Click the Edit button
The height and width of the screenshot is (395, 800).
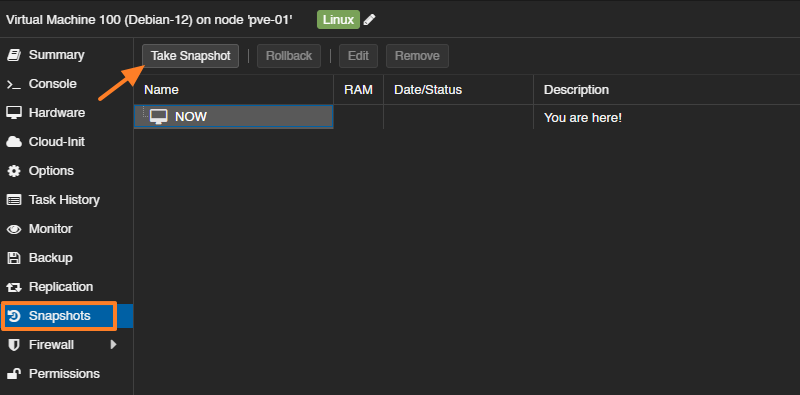358,56
